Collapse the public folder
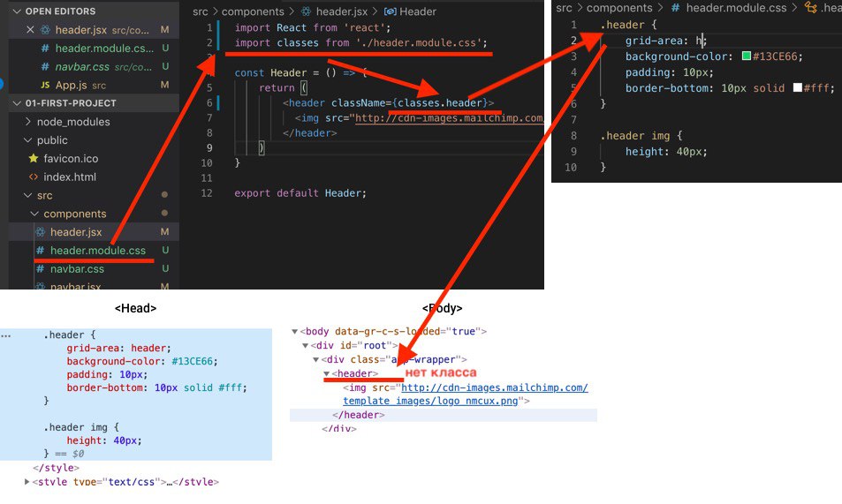Image resolution: width=842 pixels, height=504 pixels. (28, 140)
